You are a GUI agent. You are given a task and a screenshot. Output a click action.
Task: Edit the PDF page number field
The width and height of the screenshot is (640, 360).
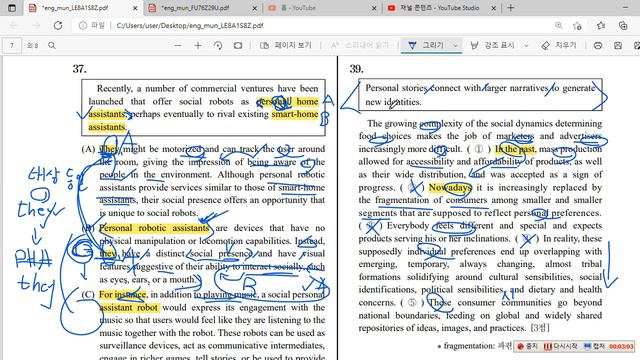pyautogui.click(x=12, y=45)
